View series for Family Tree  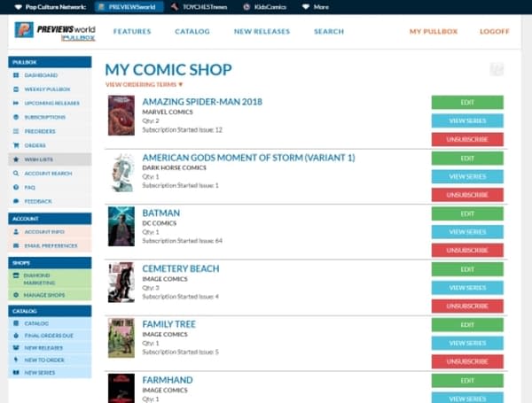(x=467, y=344)
